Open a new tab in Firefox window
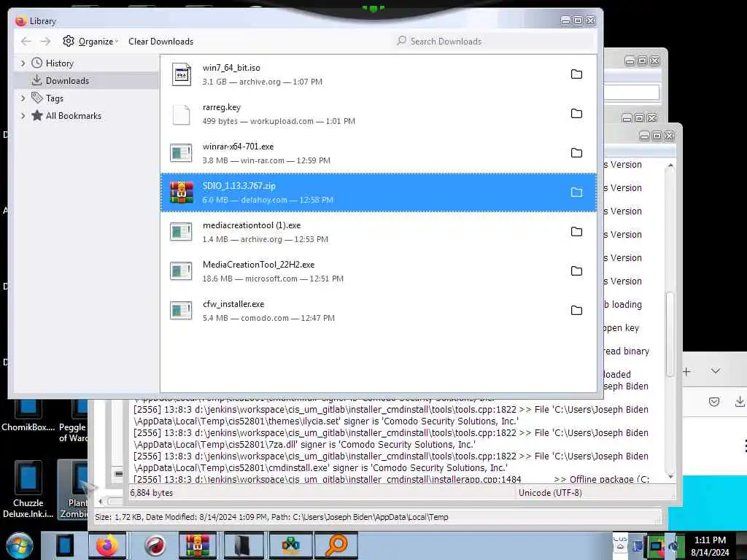This screenshot has height=560, width=747. (686, 371)
